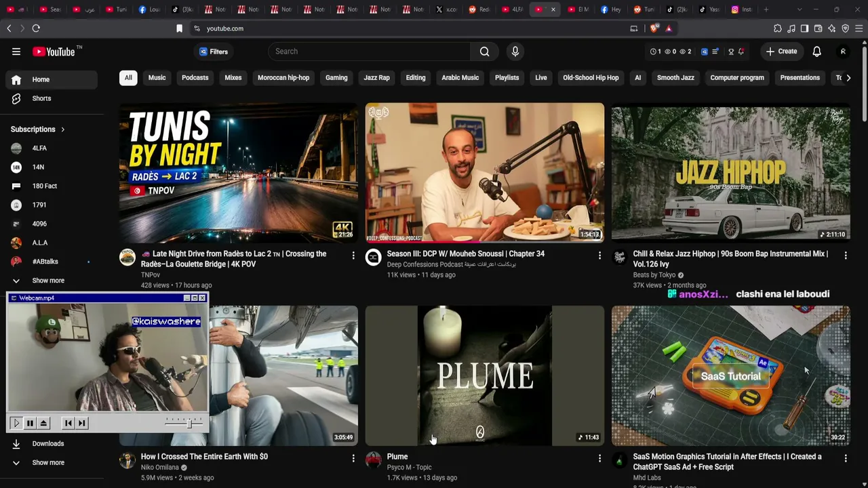Open the account avatar menu
Viewport: 868px width, 488px height.
(x=843, y=52)
